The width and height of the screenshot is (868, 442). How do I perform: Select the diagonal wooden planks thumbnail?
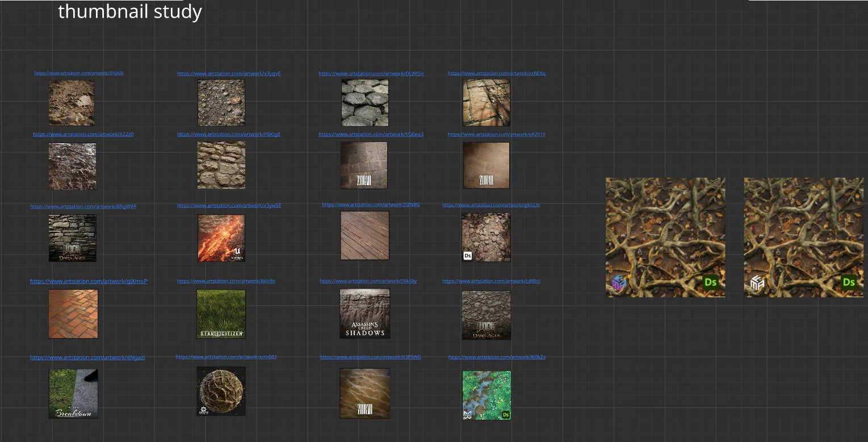(x=365, y=236)
